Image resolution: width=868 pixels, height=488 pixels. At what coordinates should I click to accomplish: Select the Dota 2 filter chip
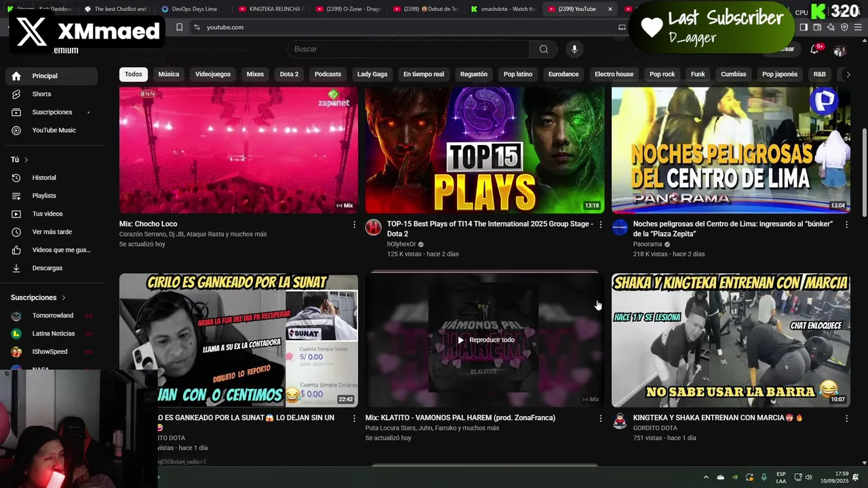289,75
